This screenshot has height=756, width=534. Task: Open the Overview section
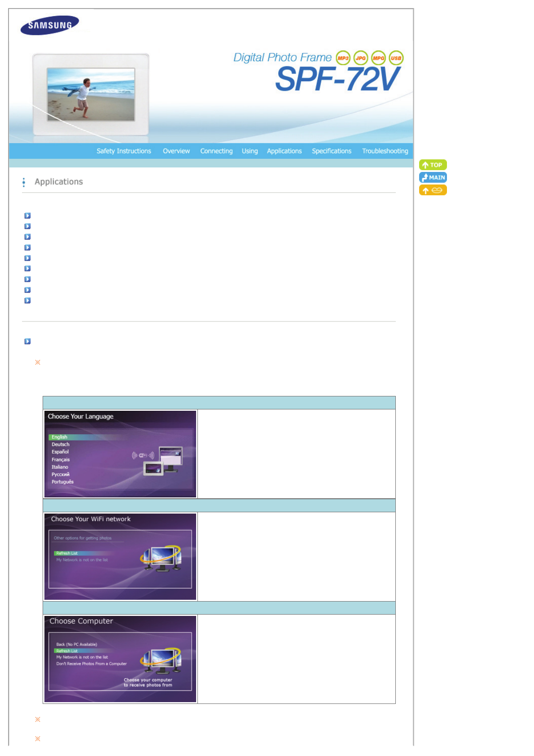point(176,151)
